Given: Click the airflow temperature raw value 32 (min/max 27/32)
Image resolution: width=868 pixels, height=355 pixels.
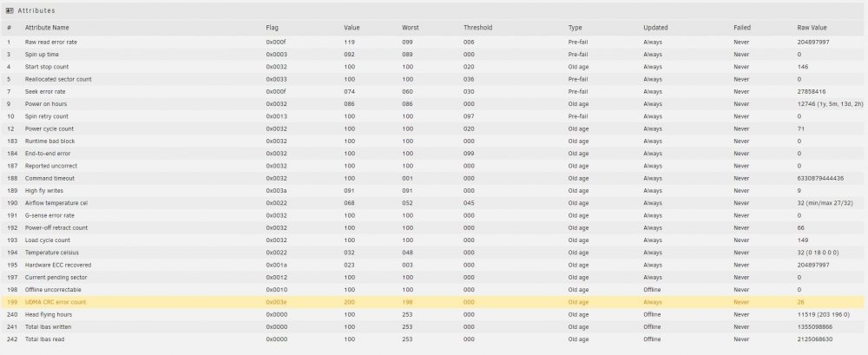Looking at the screenshot, I should tap(825, 203).
